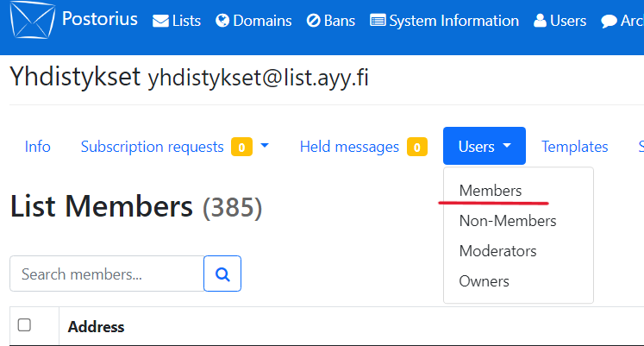Open Lists via the envelope icon

pos(161,21)
